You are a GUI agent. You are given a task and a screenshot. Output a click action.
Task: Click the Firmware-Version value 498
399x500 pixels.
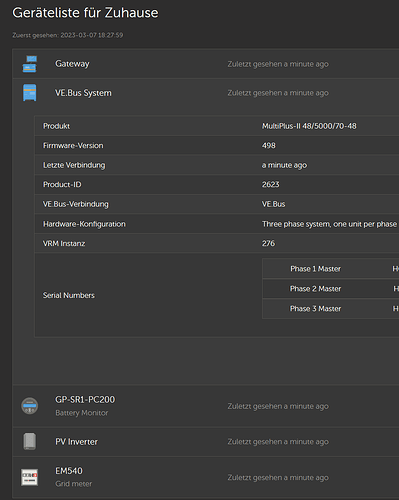point(269,146)
